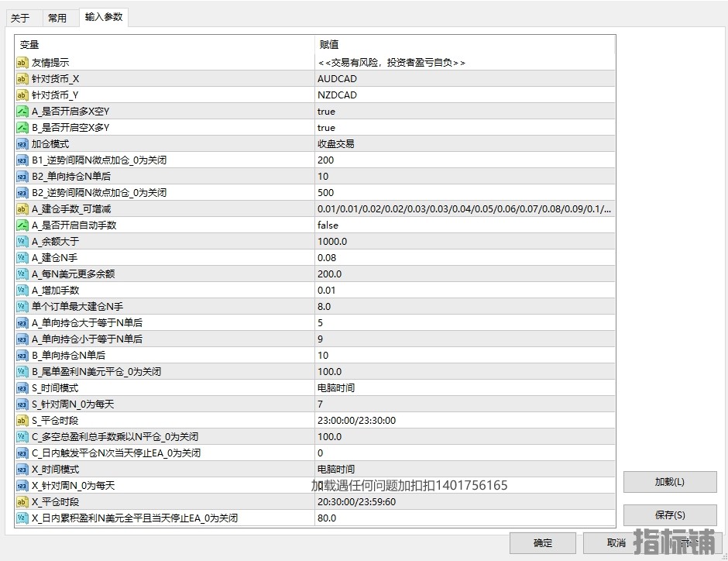This screenshot has height=561, width=728.
Task: Click the string icon beside 友情提示
Action: (22, 63)
